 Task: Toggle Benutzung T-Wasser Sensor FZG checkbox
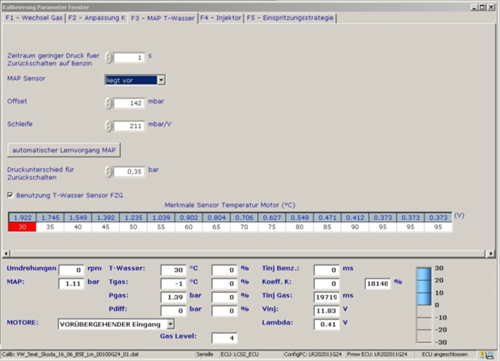pos(10,195)
